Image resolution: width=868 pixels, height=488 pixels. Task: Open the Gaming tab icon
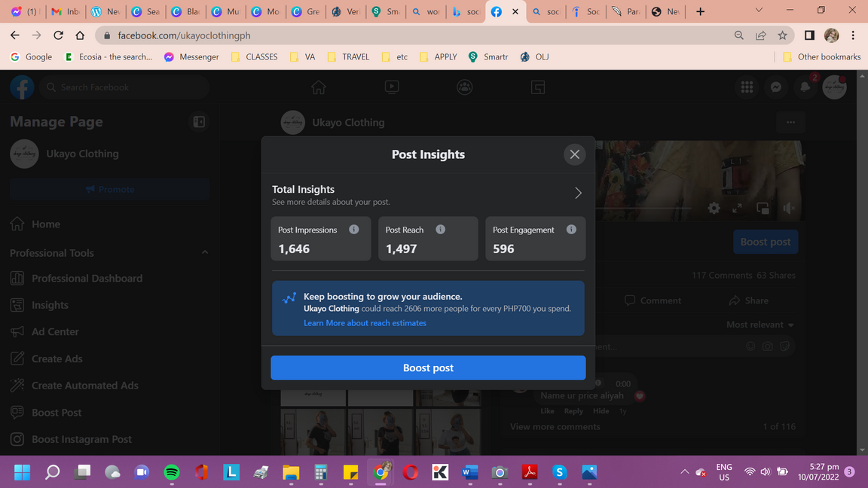[x=537, y=87]
